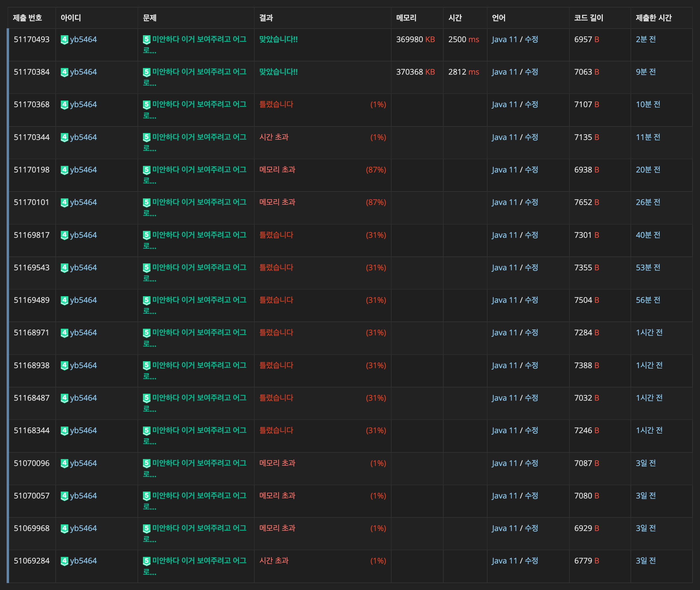Open yb5464 profile link in row 51170368
The image size is (700, 590).
point(83,105)
